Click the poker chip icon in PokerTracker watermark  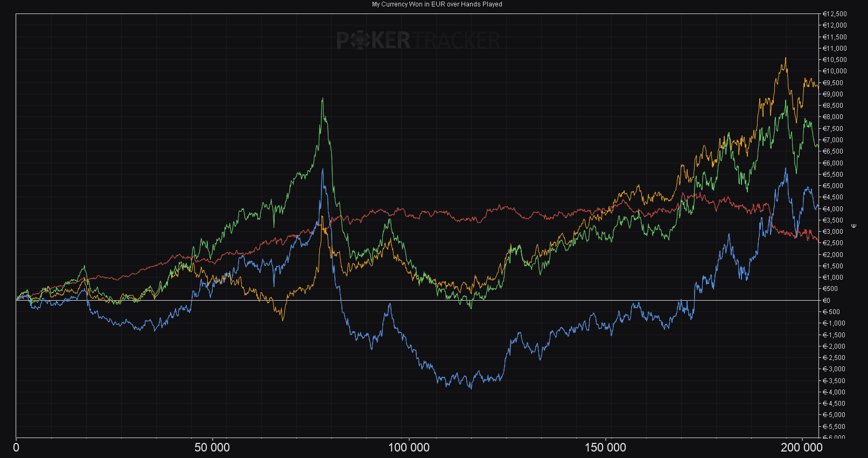[x=359, y=41]
